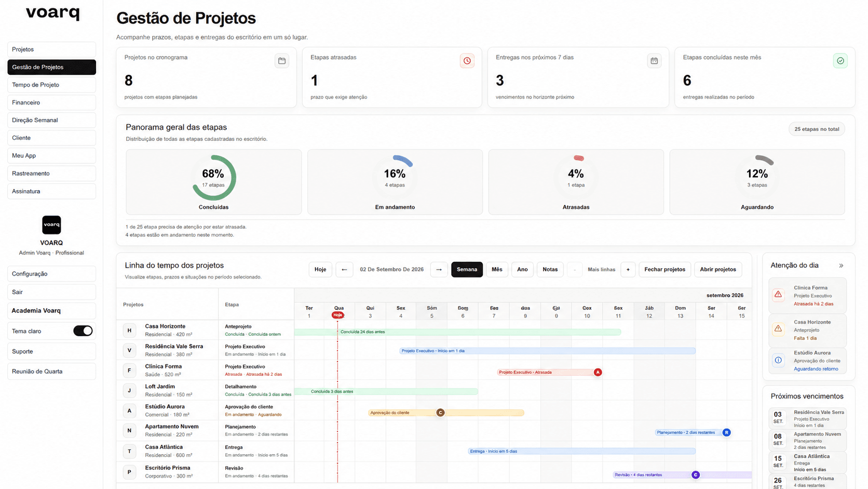Click the F badge of Clínica Forma
Screen dimensions: 868x489
pyautogui.click(x=129, y=371)
